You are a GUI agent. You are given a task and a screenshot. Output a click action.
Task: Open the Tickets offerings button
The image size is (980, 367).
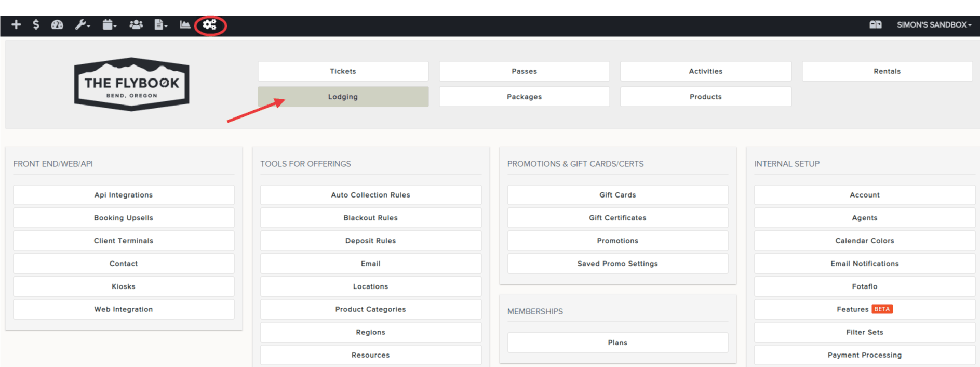[343, 71]
